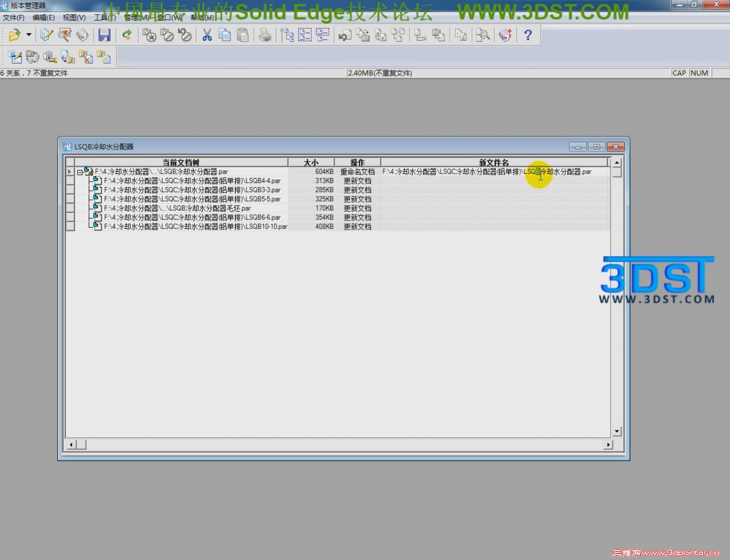
Task: Paste using the clipboard icon
Action: coord(243,35)
